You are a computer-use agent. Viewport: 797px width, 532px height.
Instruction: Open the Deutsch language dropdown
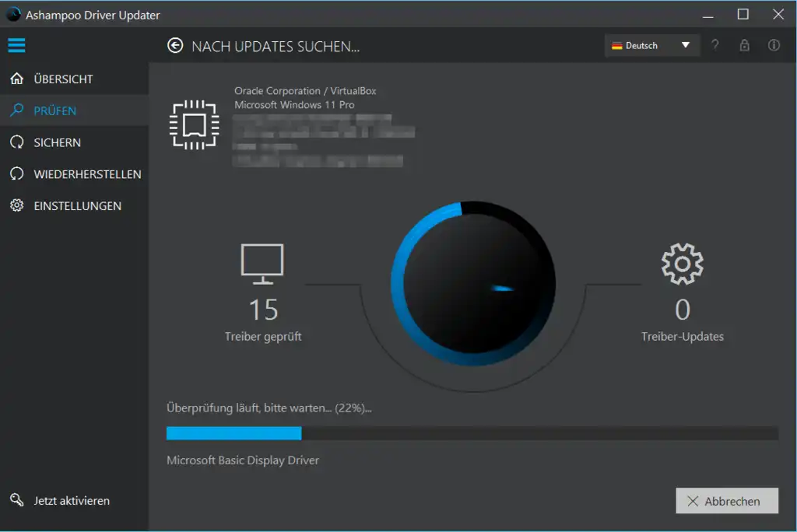651,45
